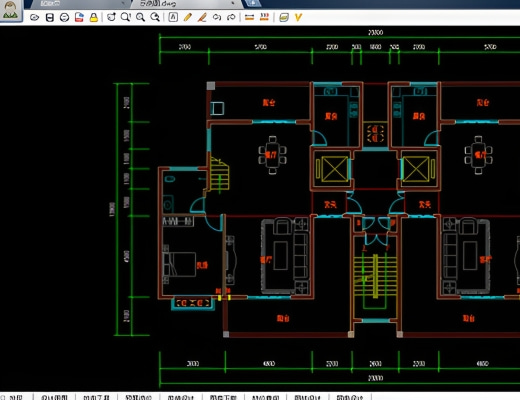Choose the orange double-line measure distance tool
The height and width of the screenshot is (400, 520).
click(249, 17)
